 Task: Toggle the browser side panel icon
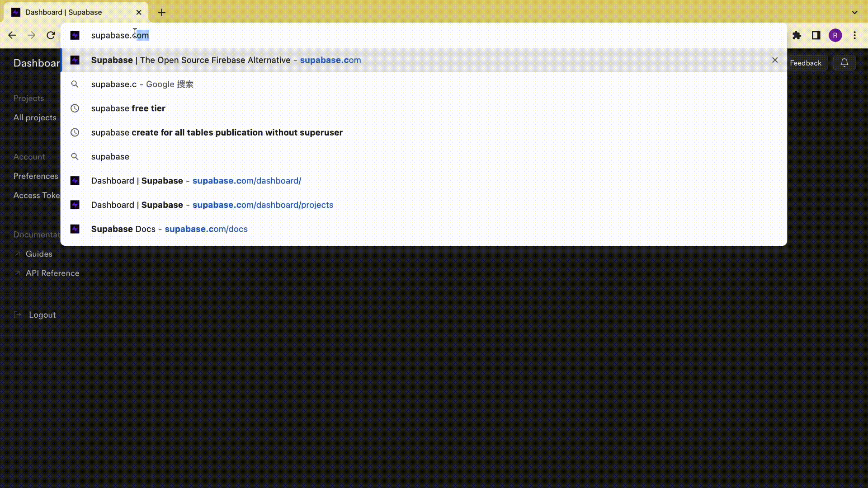816,35
